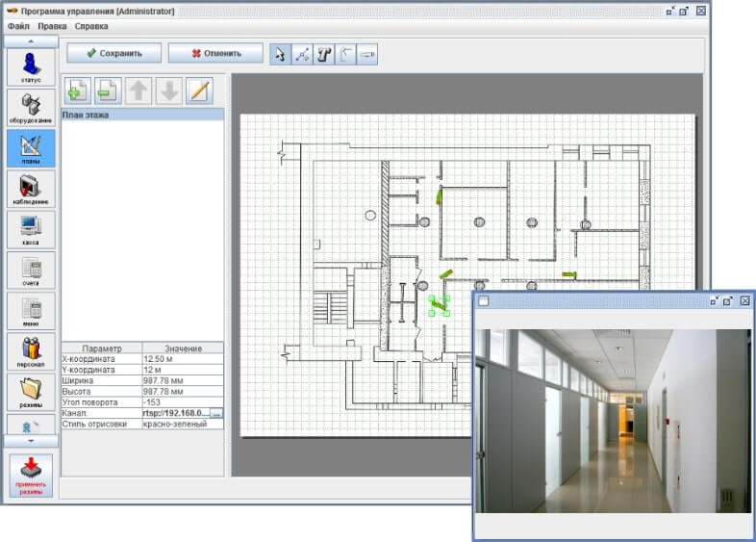Click the Отменить button

[x=215, y=54]
